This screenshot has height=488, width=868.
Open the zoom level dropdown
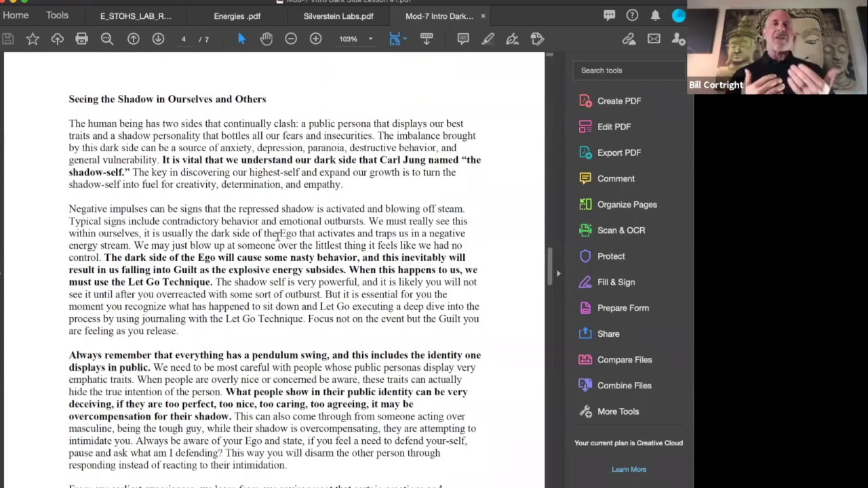pos(370,39)
